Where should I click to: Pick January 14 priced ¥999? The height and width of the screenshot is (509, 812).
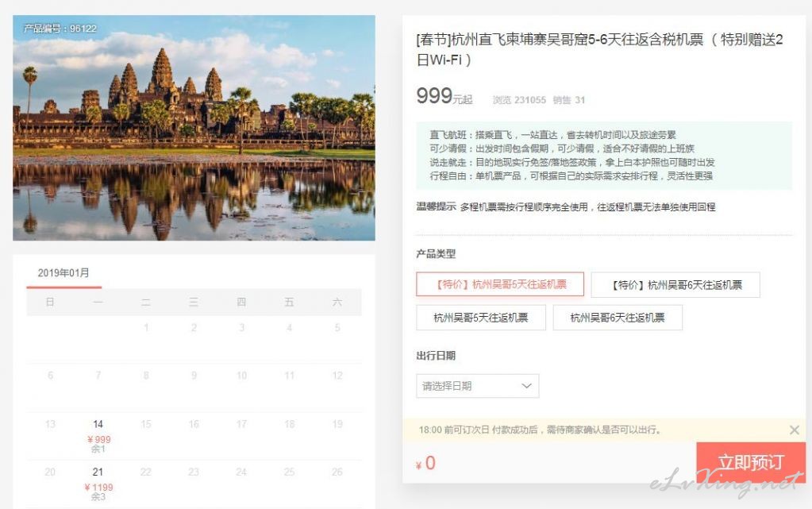[x=98, y=435]
